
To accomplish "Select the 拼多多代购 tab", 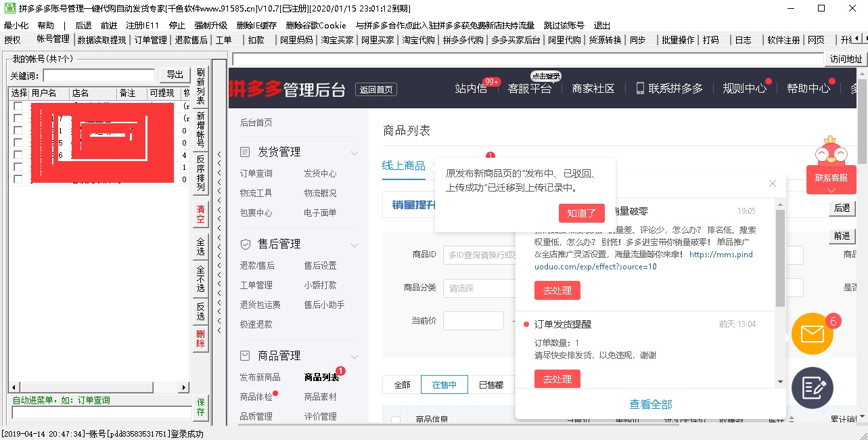I will coord(463,40).
